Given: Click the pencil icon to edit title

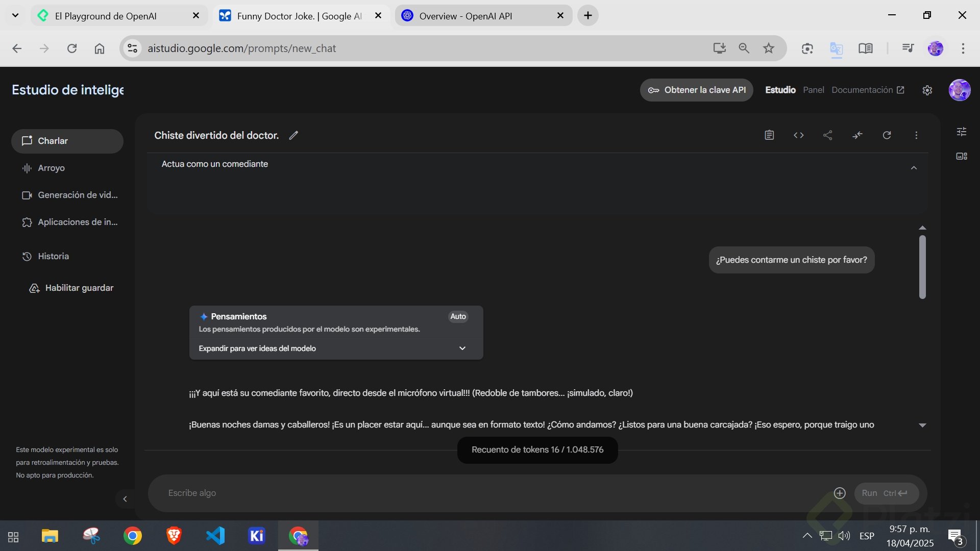Looking at the screenshot, I should tap(293, 135).
